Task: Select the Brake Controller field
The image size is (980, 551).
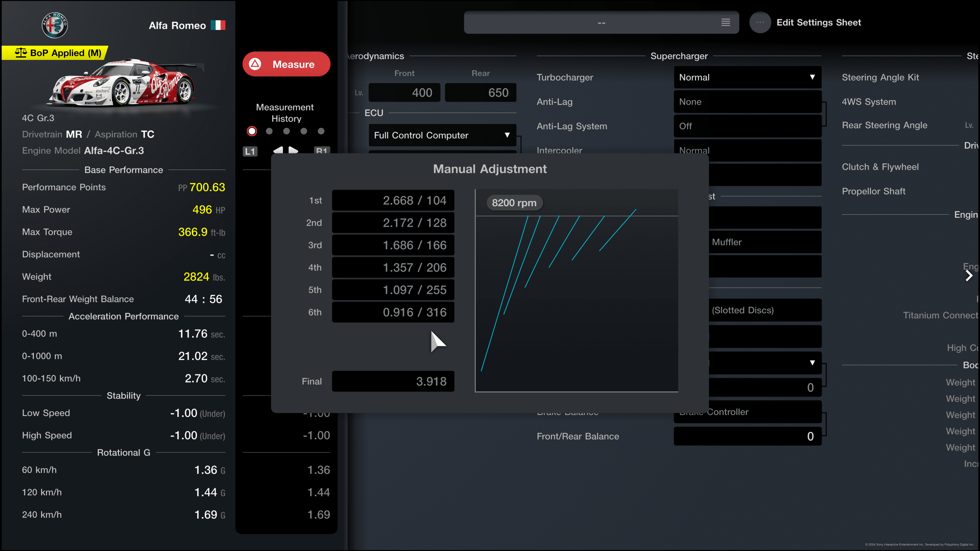Action: point(748,412)
